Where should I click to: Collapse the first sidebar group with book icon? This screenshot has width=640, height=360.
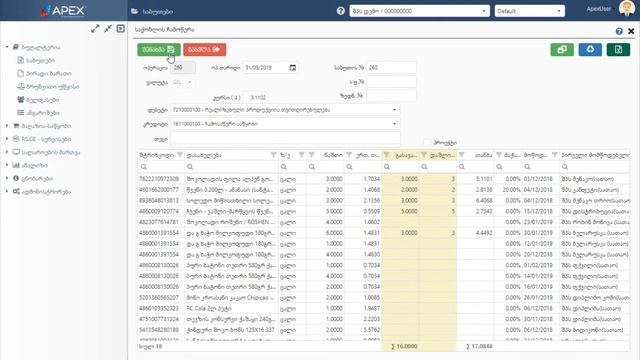[7, 47]
